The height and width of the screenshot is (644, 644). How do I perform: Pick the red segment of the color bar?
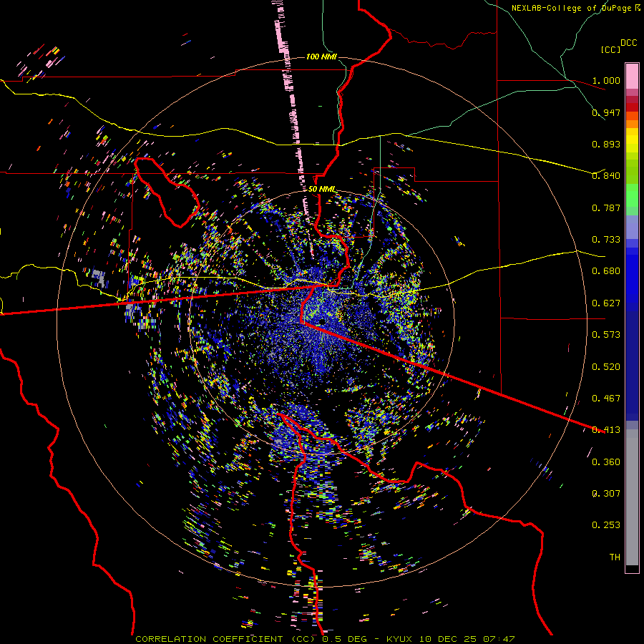tap(632, 107)
